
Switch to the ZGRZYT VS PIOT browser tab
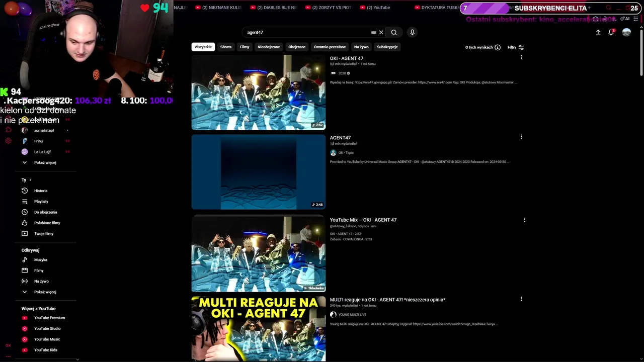pyautogui.click(x=329, y=8)
